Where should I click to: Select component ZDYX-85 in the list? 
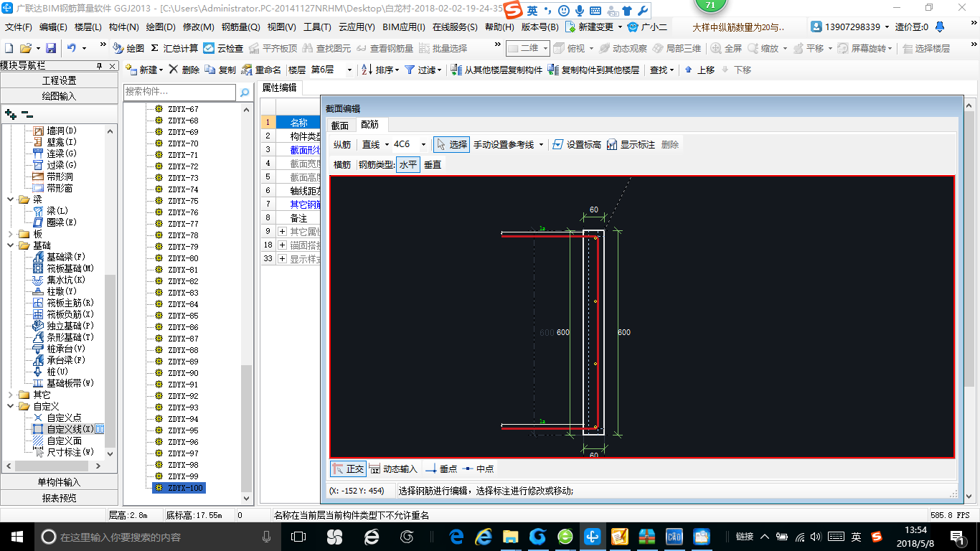coord(183,316)
